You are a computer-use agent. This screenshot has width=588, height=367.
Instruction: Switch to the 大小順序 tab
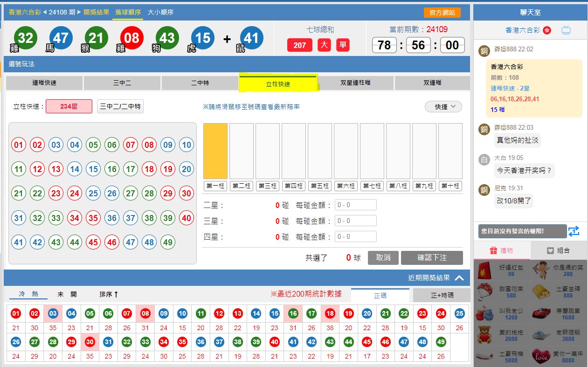pos(160,13)
